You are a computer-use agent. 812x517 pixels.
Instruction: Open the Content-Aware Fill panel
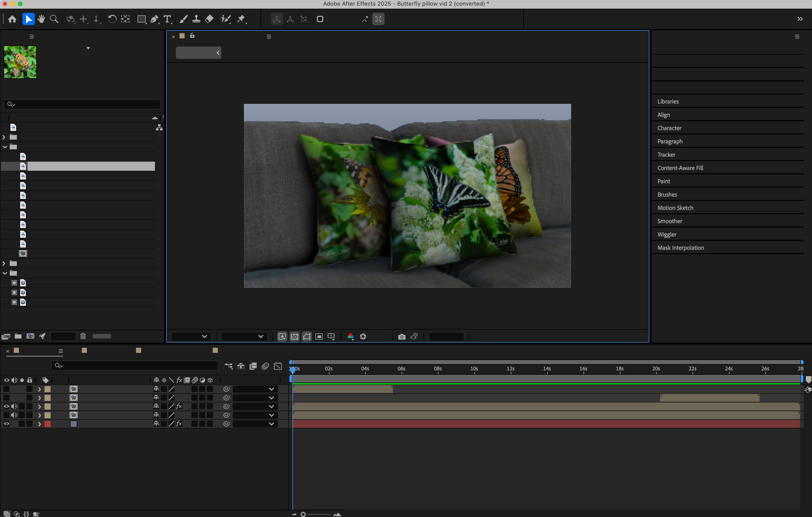(680, 168)
